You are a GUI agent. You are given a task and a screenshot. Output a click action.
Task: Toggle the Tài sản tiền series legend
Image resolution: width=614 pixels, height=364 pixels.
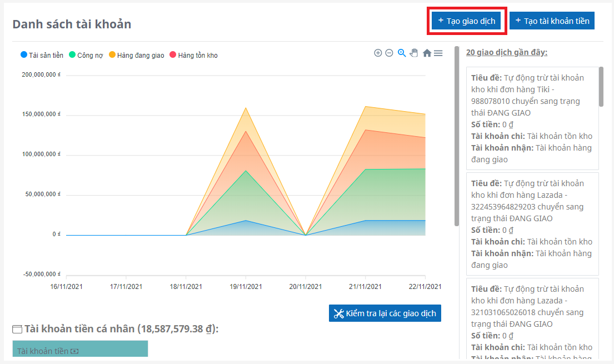42,55
